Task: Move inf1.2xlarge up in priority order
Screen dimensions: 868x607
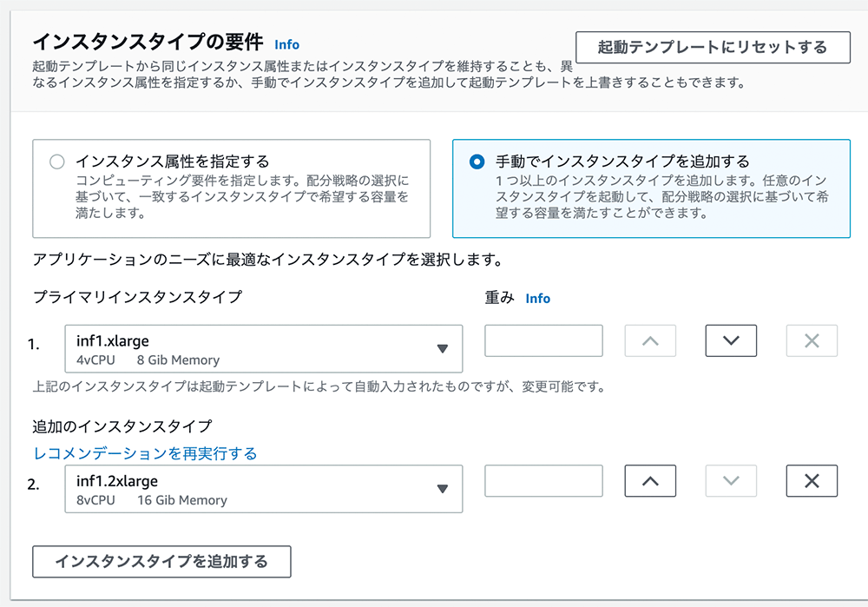Action: click(650, 481)
